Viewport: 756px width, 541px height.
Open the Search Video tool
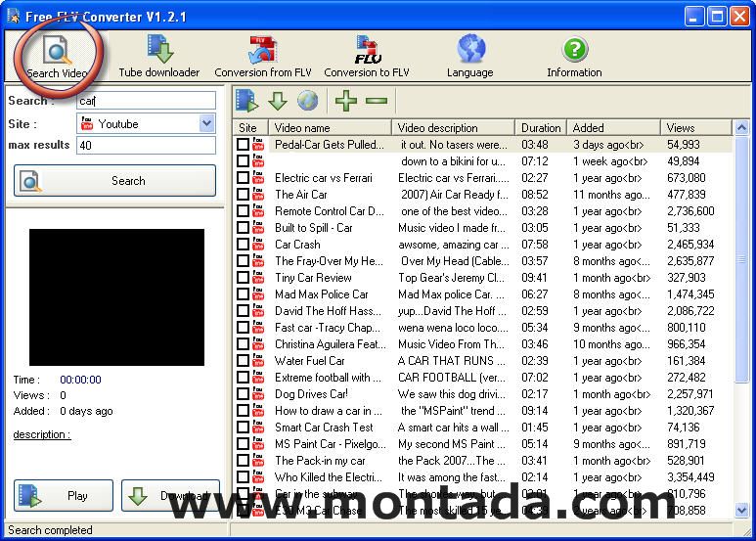coord(57,58)
